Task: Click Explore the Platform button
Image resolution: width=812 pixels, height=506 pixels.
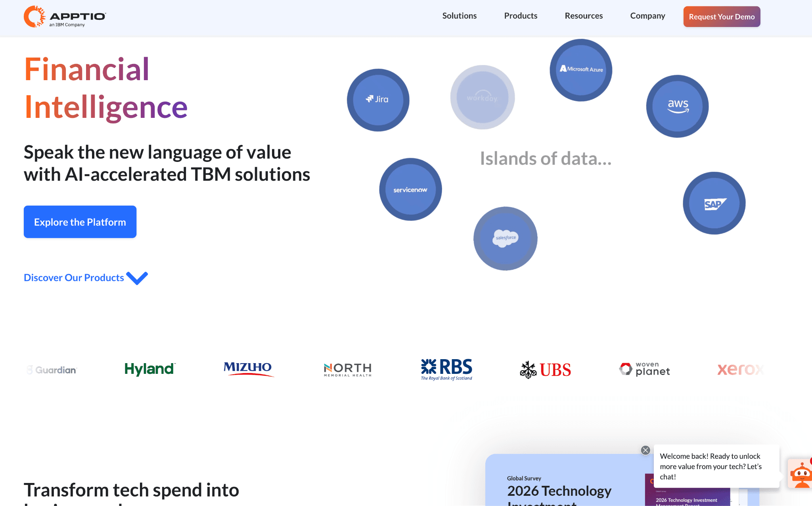Action: [x=80, y=222]
